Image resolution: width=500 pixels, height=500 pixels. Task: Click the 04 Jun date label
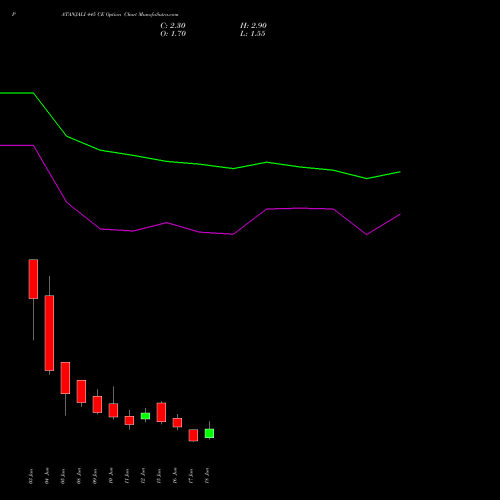(47, 476)
